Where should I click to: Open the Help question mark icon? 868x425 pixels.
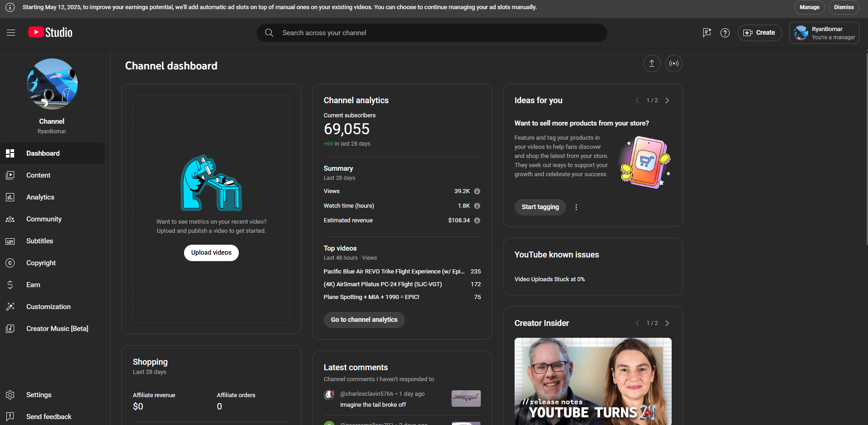[725, 33]
